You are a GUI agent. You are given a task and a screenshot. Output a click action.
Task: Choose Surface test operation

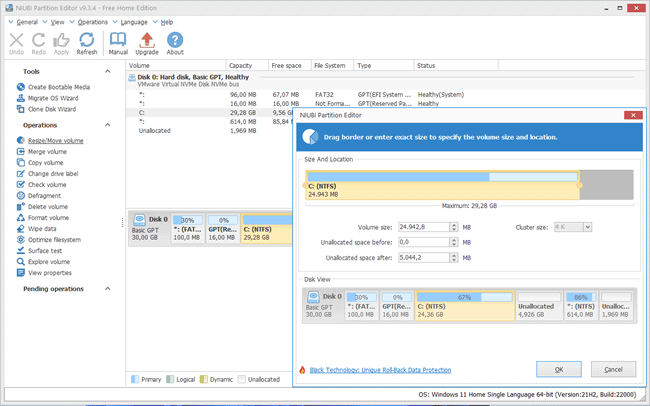pyautogui.click(x=39, y=250)
